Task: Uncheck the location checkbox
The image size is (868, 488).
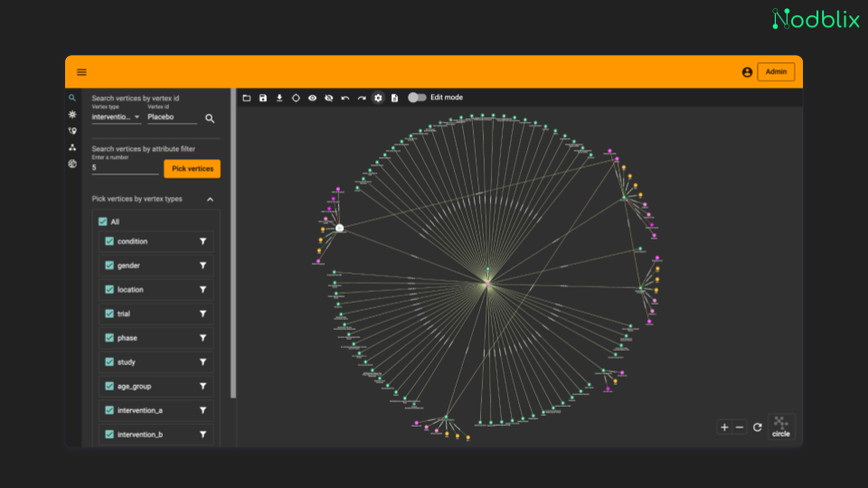Action: click(109, 289)
